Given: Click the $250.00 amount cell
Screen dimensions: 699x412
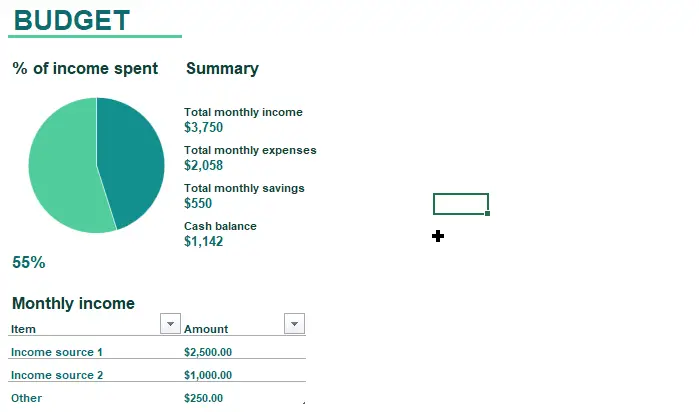Looking at the screenshot, I should point(203,398).
